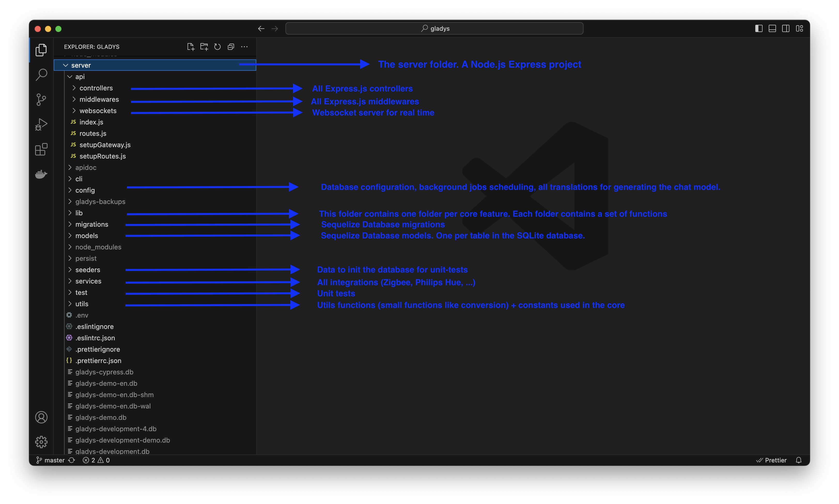
Task: Refresh the Explorer file tree
Action: (217, 47)
